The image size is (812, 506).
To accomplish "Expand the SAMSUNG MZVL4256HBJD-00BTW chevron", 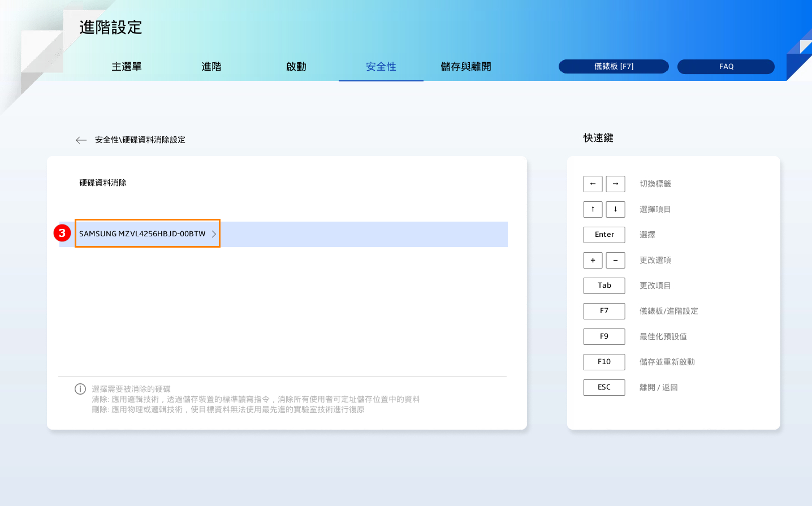I will [214, 234].
